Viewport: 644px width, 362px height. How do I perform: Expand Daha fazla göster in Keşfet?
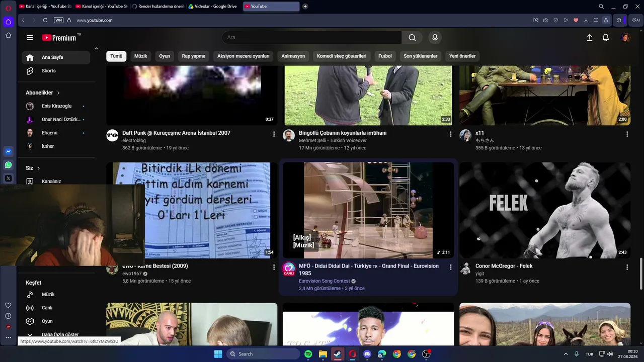pyautogui.click(x=56, y=334)
